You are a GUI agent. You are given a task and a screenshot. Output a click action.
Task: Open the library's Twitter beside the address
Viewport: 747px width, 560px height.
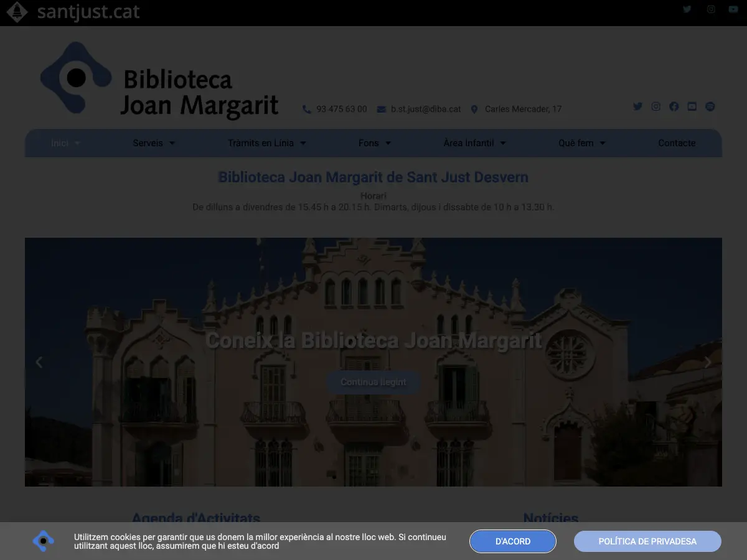(637, 106)
